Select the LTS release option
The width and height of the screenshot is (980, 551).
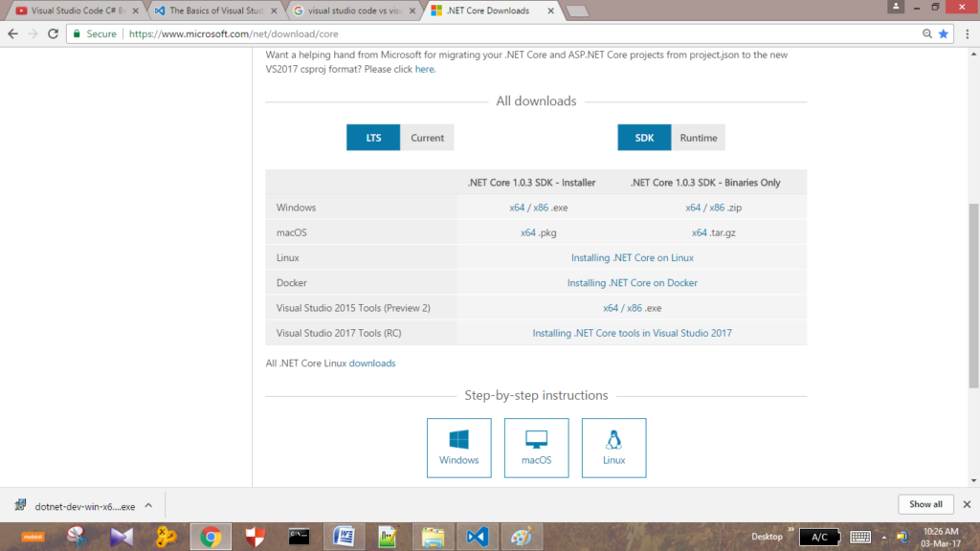373,138
